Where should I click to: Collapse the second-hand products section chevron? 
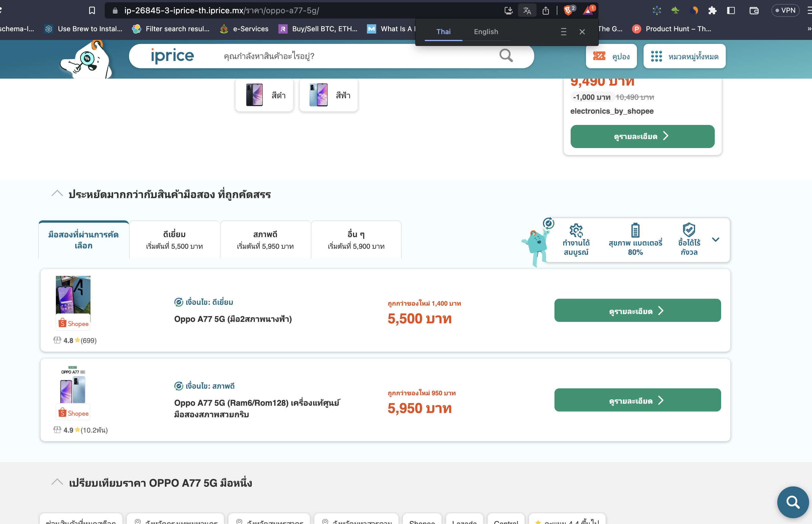(x=57, y=193)
